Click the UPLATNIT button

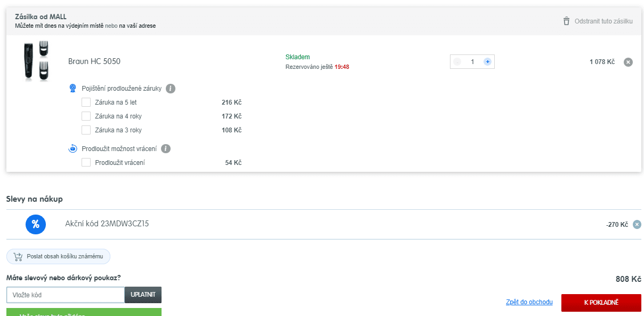[x=143, y=295]
